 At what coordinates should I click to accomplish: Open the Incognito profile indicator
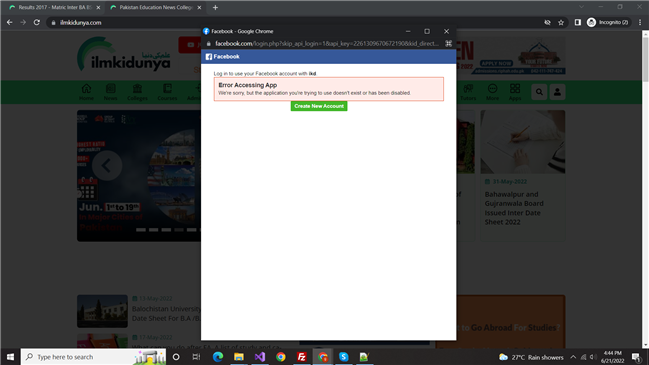pyautogui.click(x=608, y=22)
